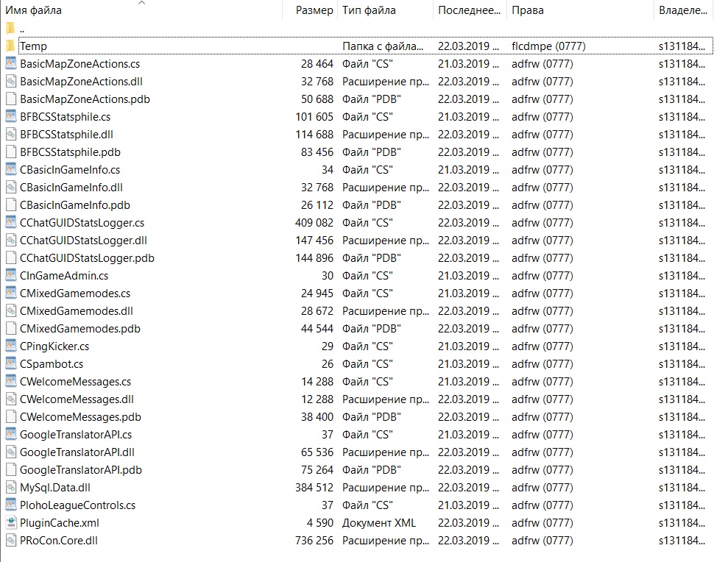Screen dimensions: 728x562
Task: Click the CMixedGamemodes.pdb file icon
Action: coord(11,329)
